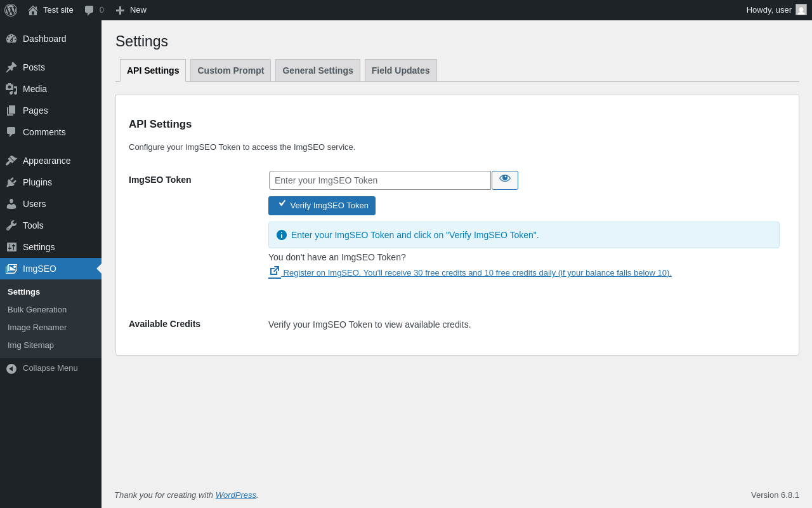Open the WordPress footer link
This screenshot has height=508, width=812.
[x=236, y=495]
